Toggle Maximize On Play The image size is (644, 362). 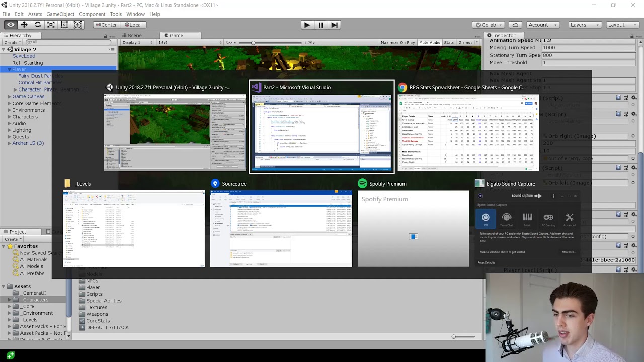[397, 43]
